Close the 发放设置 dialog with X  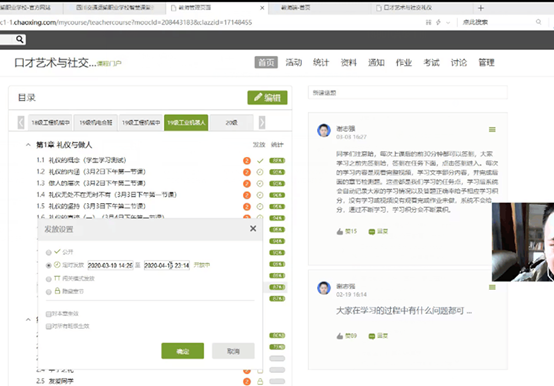click(x=253, y=228)
